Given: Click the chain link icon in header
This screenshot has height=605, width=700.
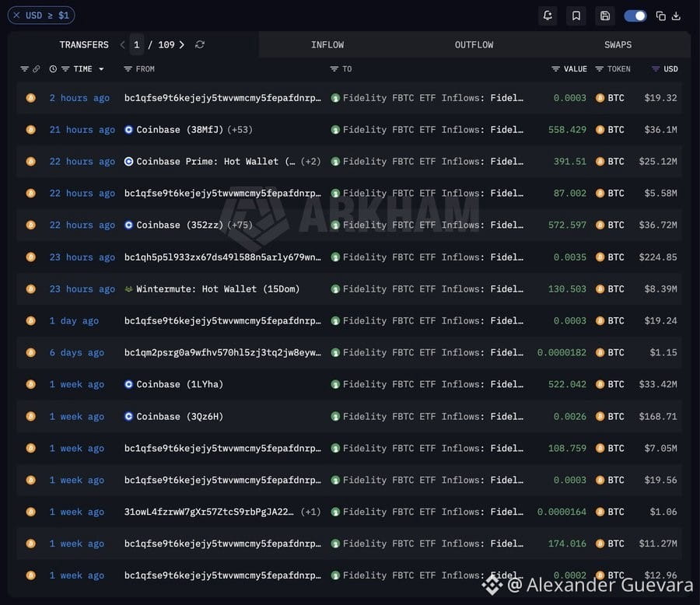Looking at the screenshot, I should point(36,68).
